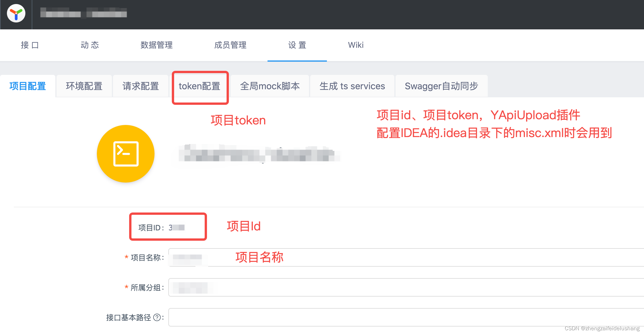This screenshot has width=644, height=334.
Task: Open the 动态 navigation tab
Action: pyautogui.click(x=90, y=45)
